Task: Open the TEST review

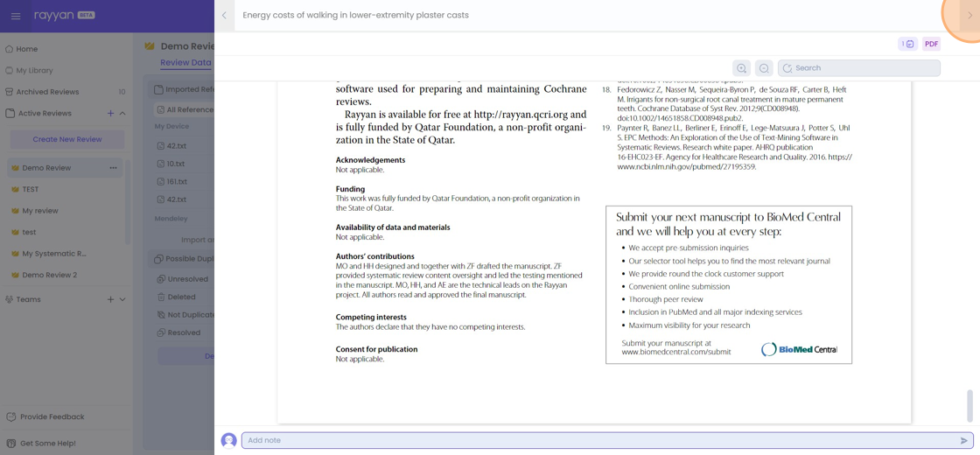Action: coord(30,189)
